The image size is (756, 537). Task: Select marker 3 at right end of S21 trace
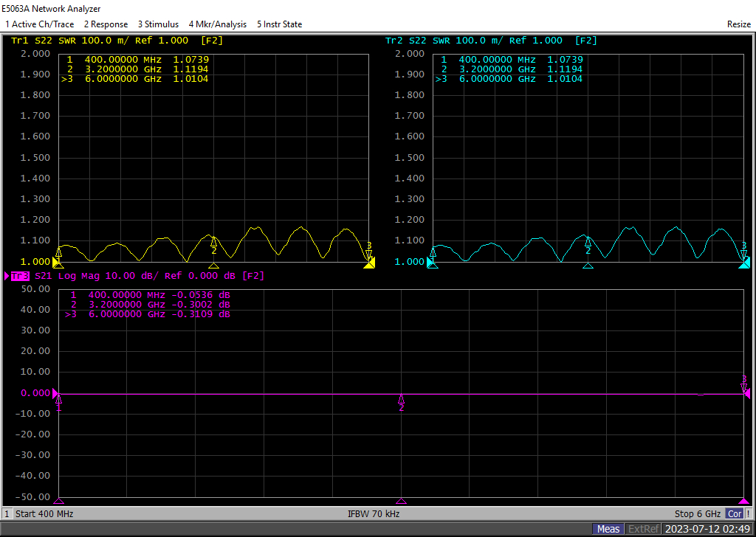tap(744, 386)
